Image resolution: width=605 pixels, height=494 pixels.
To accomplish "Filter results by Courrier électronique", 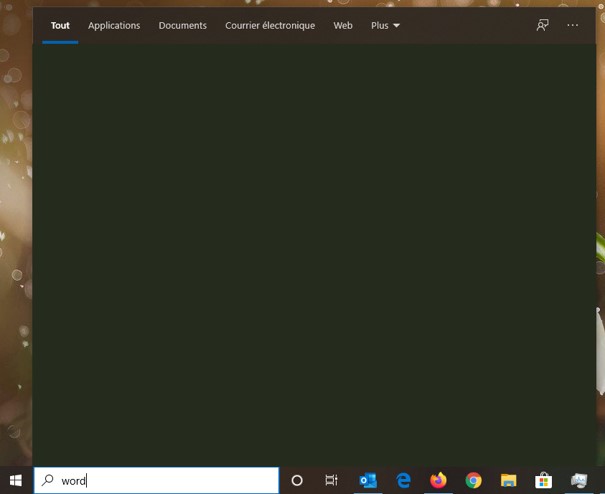I will (x=270, y=25).
